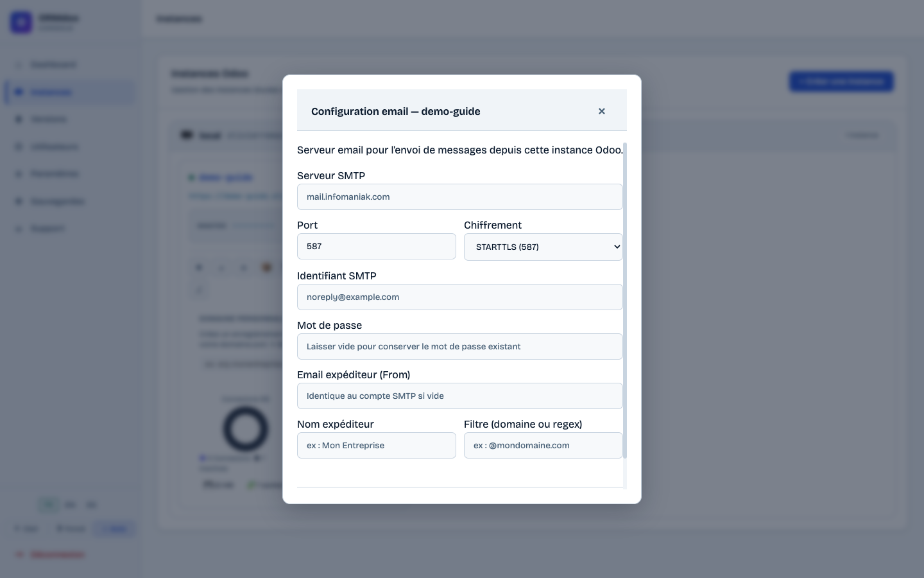Click the Serveur SMTP label
924x578 pixels.
331,175
